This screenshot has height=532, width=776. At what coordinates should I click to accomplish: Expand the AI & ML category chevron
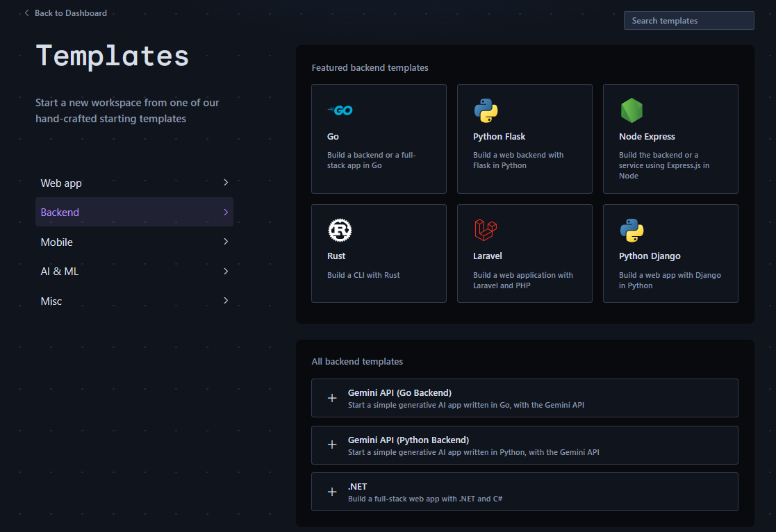click(226, 272)
